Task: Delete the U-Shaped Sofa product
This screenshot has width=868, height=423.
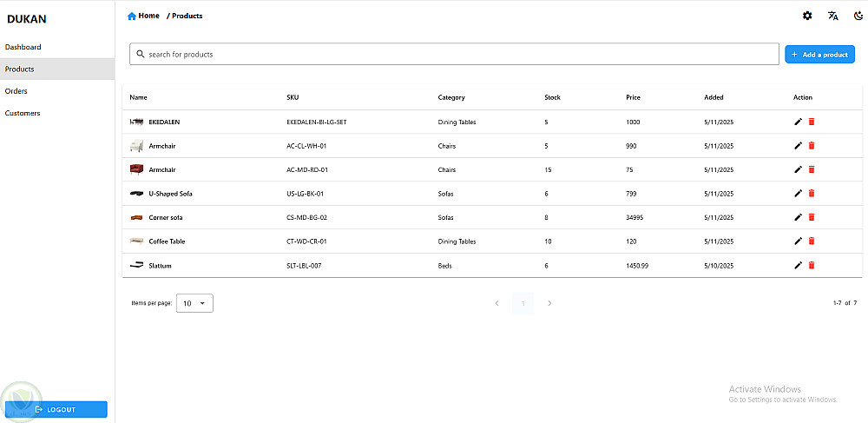Action: [x=812, y=193]
